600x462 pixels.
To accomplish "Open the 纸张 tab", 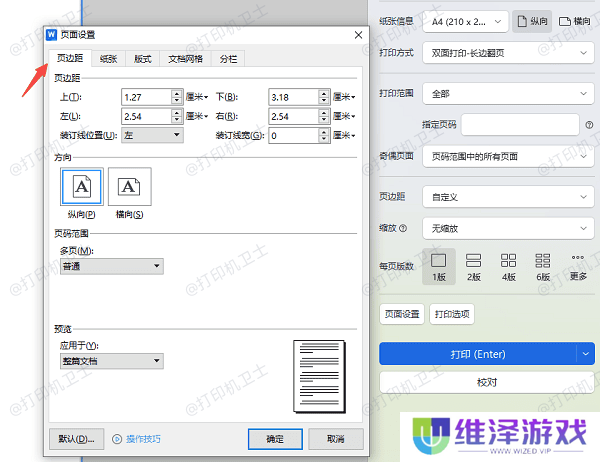I will [x=108, y=59].
